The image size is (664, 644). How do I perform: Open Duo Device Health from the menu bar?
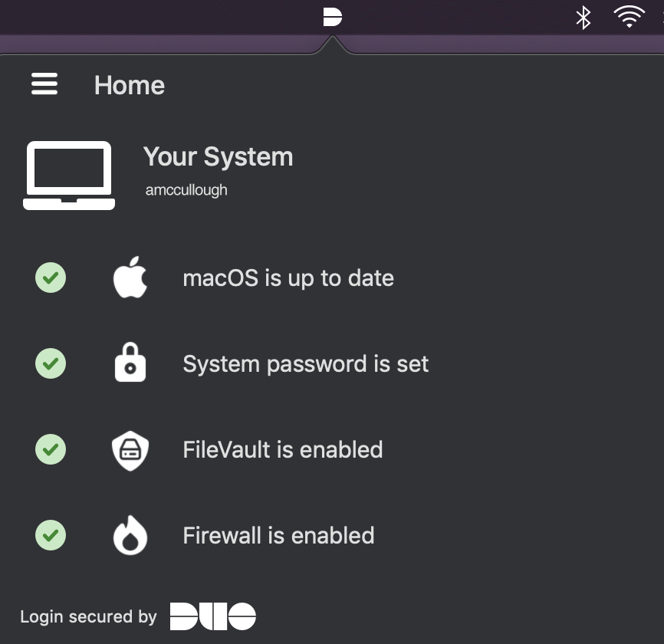click(x=332, y=16)
